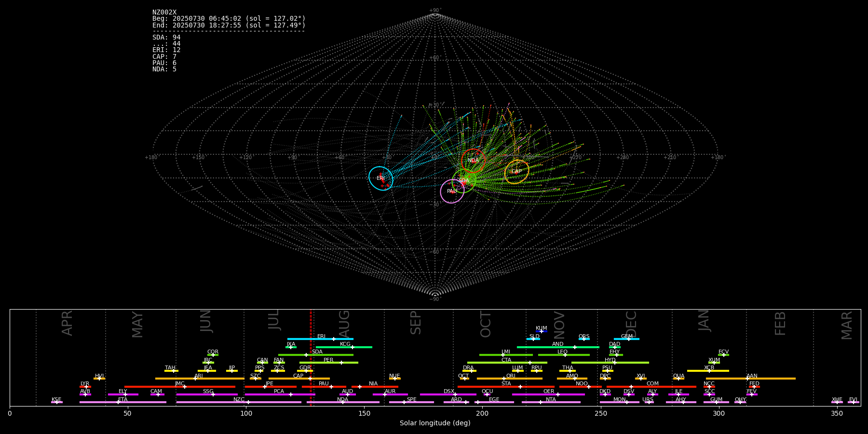The width and height of the screenshot is (868, 434).
Task: Click the 'ERI: 12' legend count
Action: pyautogui.click(x=166, y=50)
